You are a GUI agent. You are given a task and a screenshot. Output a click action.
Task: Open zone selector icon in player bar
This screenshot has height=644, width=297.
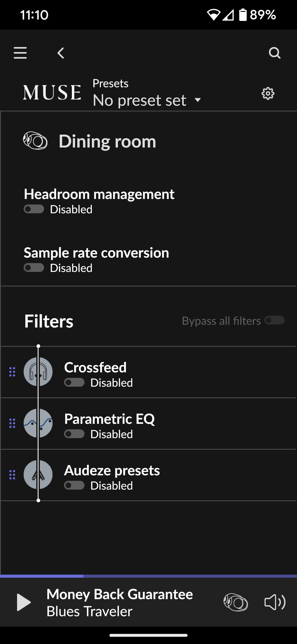tap(236, 602)
